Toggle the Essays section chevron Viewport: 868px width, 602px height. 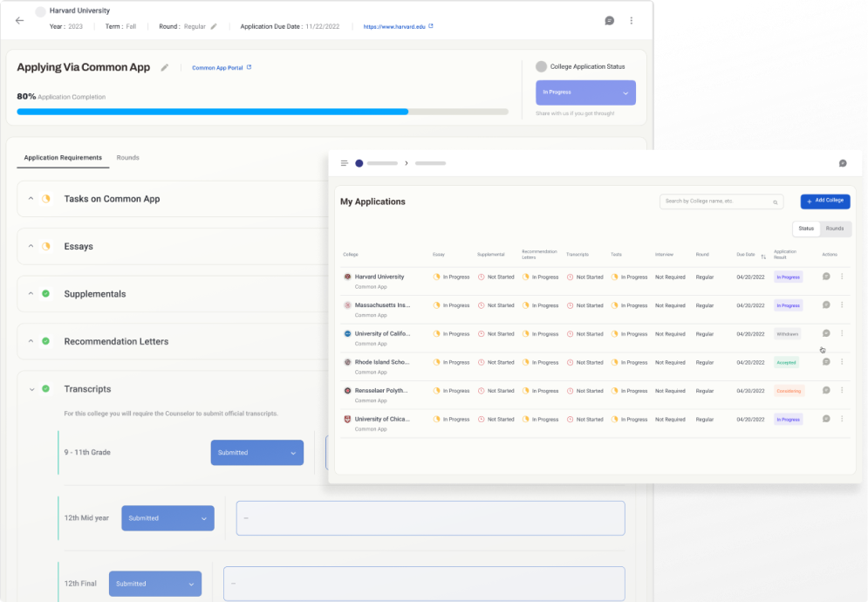point(31,246)
